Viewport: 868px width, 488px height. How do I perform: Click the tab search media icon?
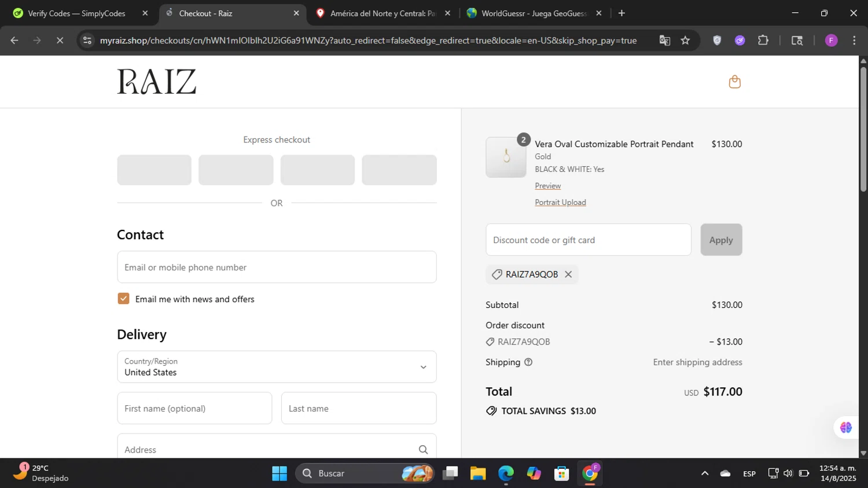coord(797,41)
